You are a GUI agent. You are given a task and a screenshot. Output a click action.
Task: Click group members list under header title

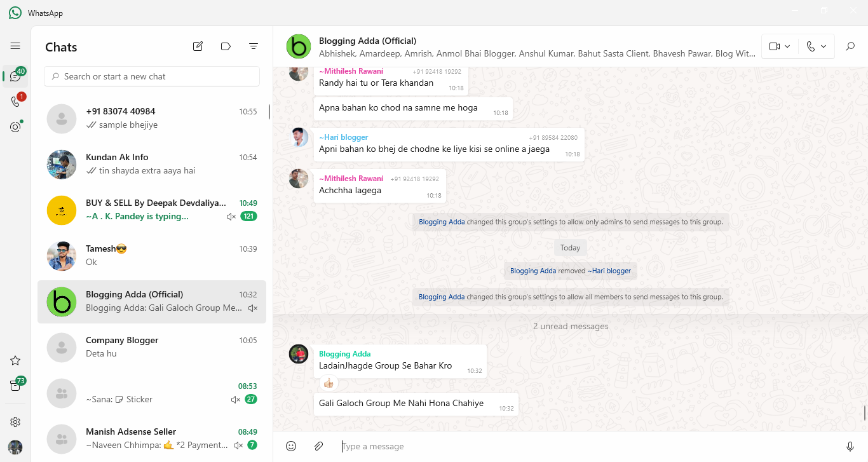point(537,54)
